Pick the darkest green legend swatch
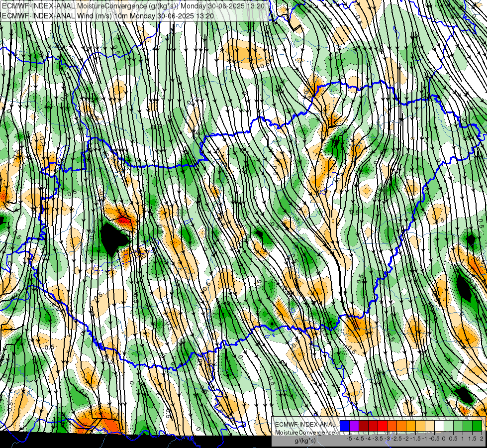Image resolution: width=487 pixels, height=448 pixels. (x=477, y=426)
